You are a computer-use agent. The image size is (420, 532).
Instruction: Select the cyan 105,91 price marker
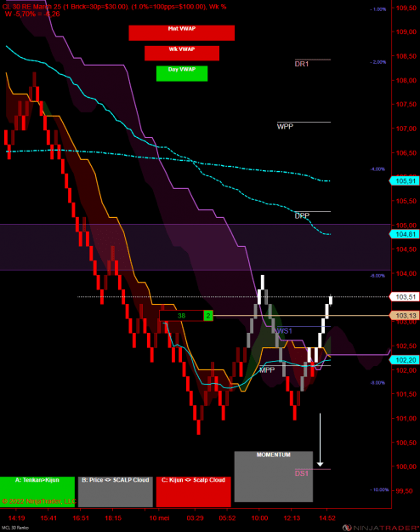click(x=405, y=180)
